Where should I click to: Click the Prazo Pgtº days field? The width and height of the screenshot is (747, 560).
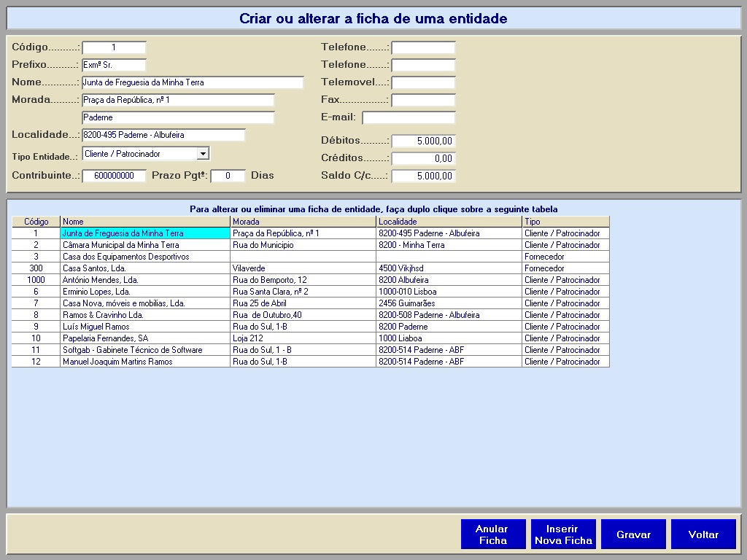228,176
